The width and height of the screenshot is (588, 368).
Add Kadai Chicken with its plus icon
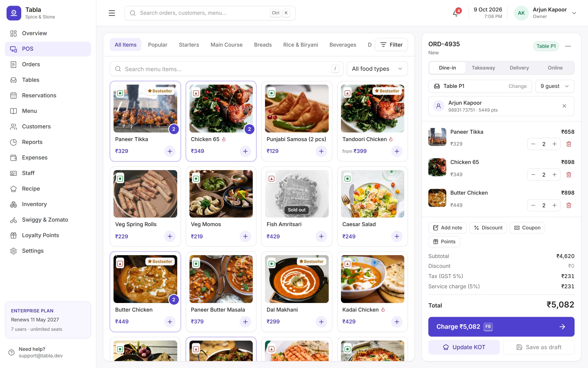[397, 322]
